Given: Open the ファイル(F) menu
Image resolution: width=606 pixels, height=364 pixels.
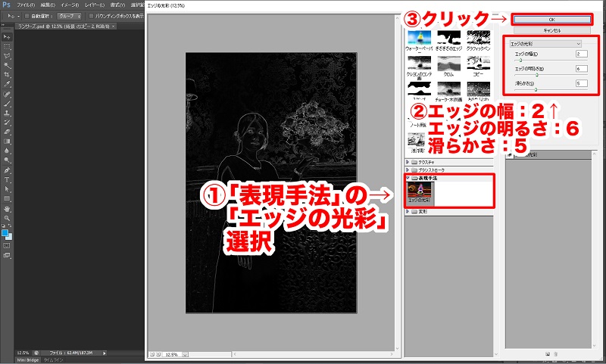Looking at the screenshot, I should coord(26,5).
